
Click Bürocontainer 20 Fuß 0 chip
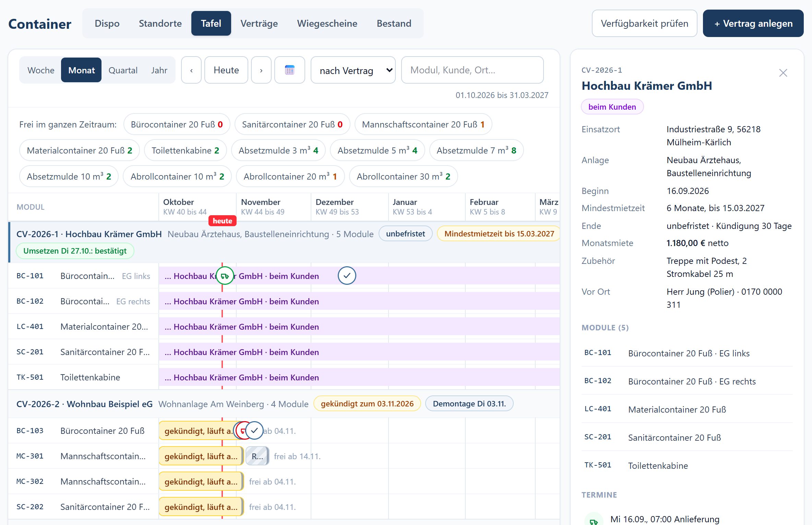(x=177, y=124)
